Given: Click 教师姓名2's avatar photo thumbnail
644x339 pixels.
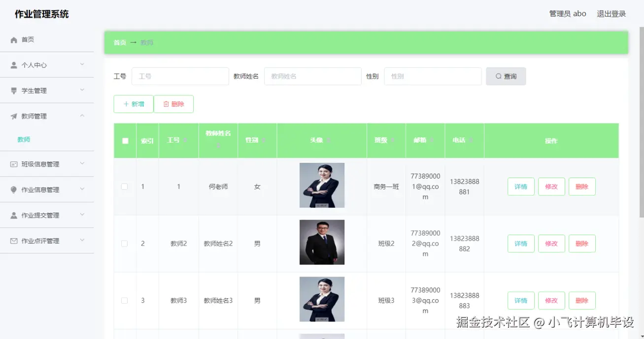Looking at the screenshot, I should pos(322,243).
